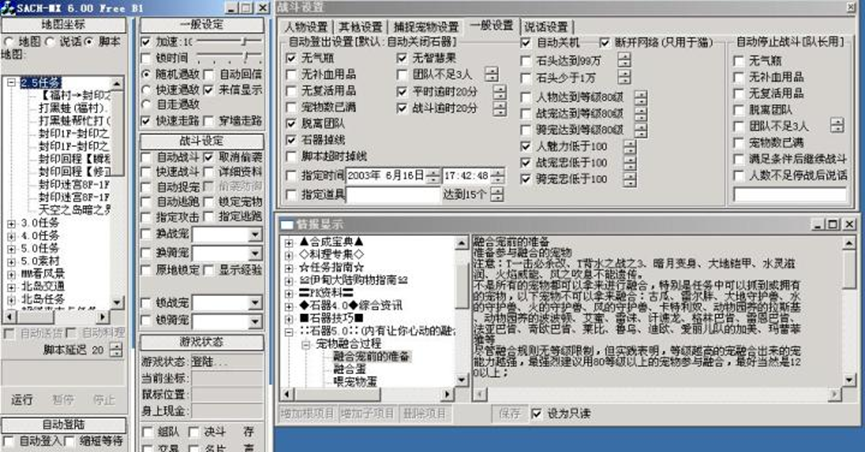The image size is (865, 452).
Task: Open the 说话设置 tab
Action: pos(546,27)
